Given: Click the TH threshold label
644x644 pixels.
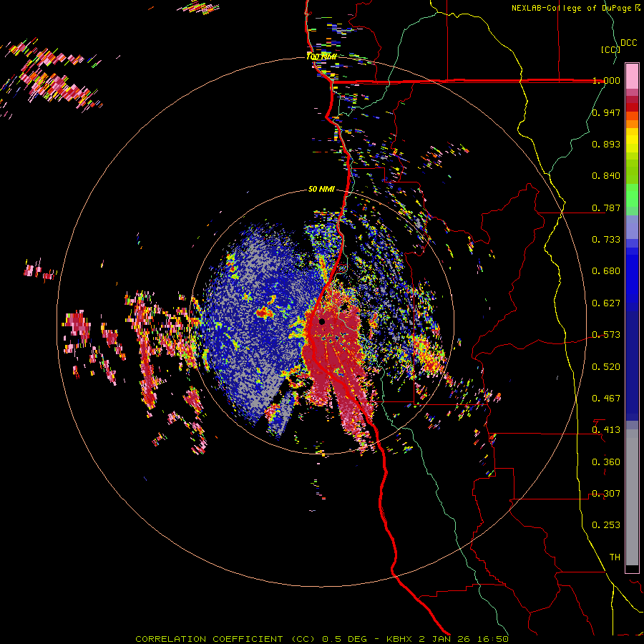Looking at the screenshot, I should (x=615, y=557).
